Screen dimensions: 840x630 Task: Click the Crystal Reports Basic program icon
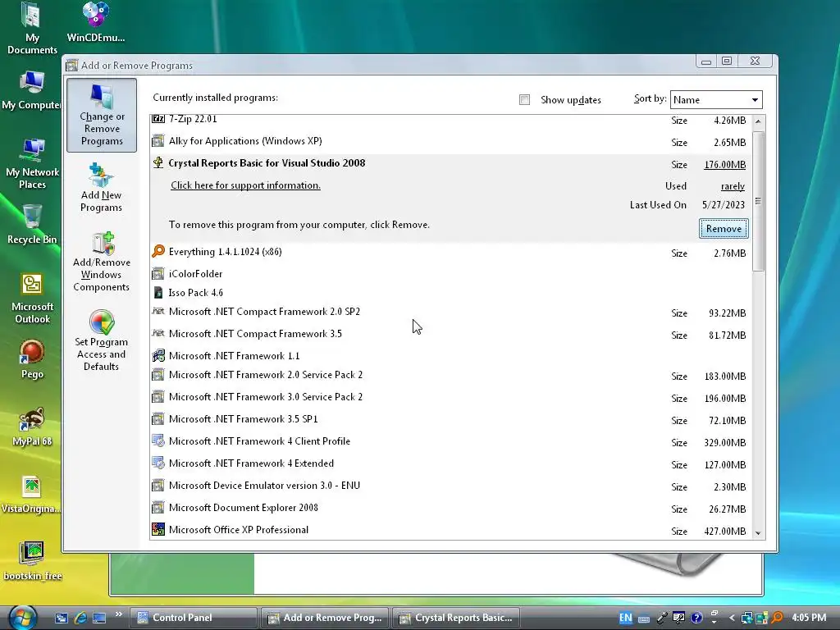click(x=158, y=163)
